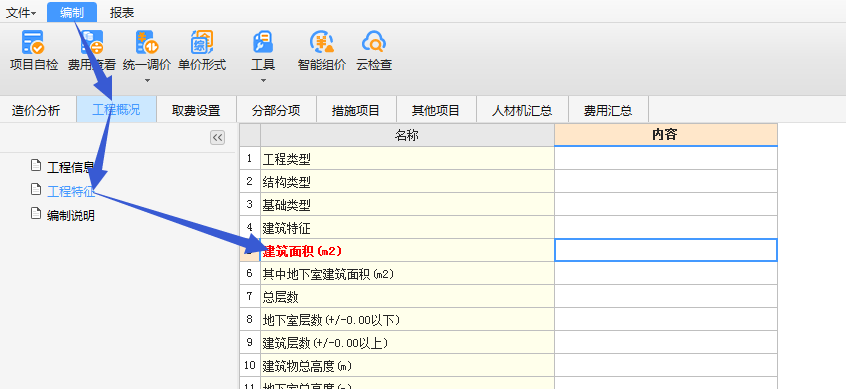The height and width of the screenshot is (389, 846).
Task: Click content cell for 建筑特征
Action: click(x=666, y=228)
